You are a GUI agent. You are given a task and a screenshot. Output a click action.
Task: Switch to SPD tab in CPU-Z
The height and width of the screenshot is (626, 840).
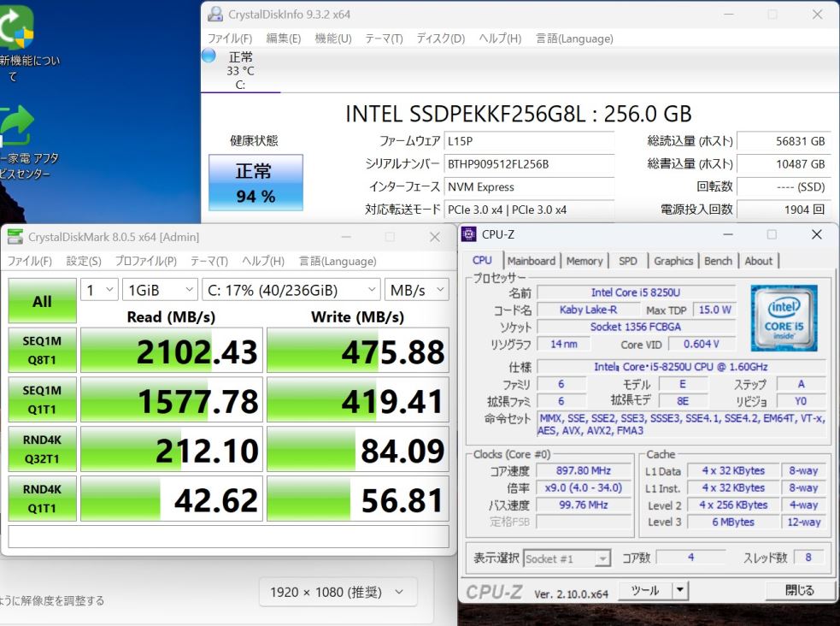coord(628,261)
